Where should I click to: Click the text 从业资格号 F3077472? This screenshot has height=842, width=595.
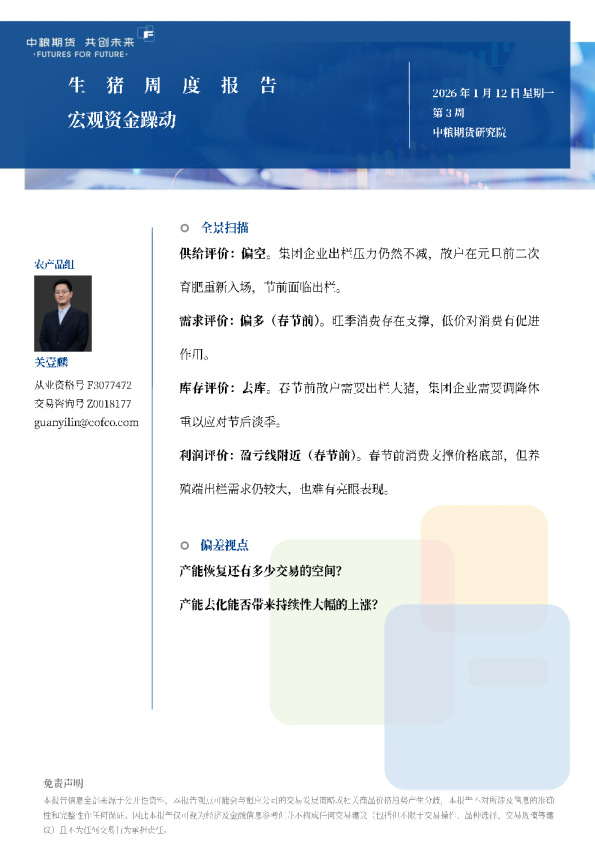coord(83,385)
